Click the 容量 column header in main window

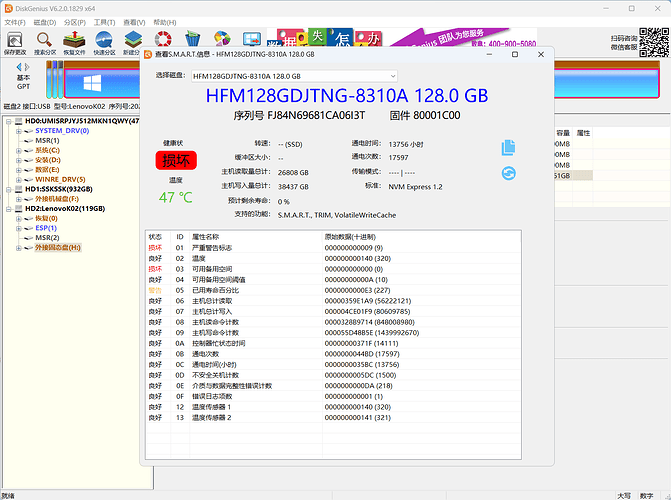(x=563, y=133)
